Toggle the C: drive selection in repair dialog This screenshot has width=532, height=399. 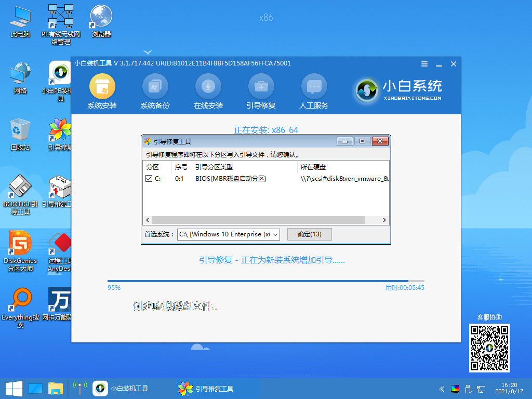click(x=148, y=179)
